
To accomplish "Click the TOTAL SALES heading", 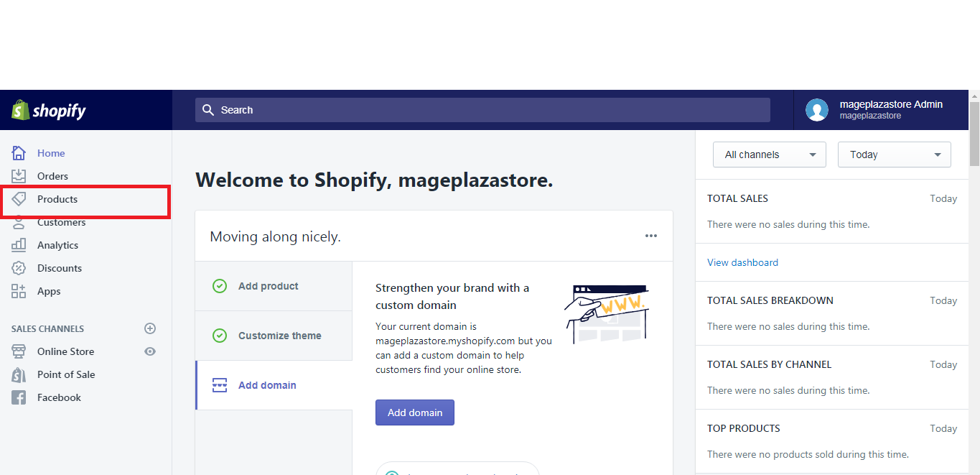I will [x=737, y=198].
